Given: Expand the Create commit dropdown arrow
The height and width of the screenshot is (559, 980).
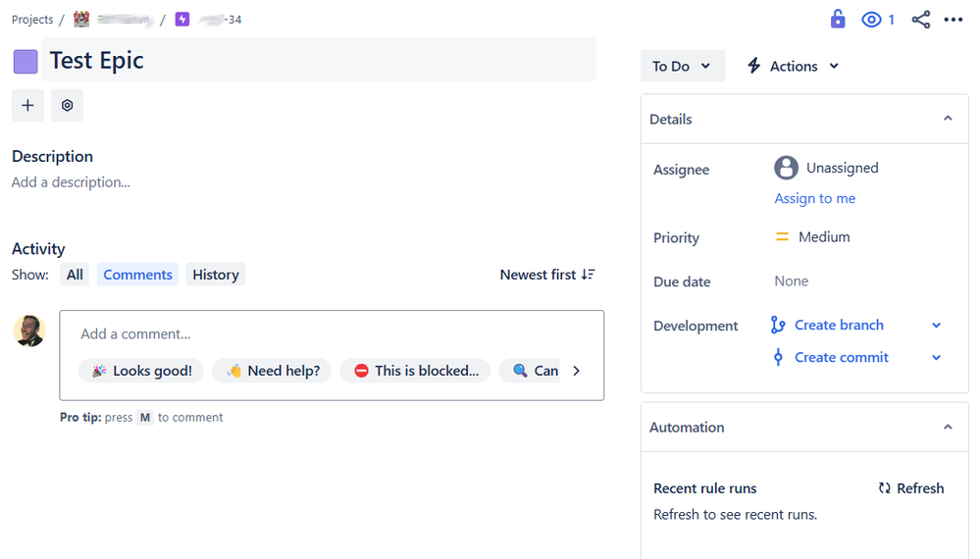Looking at the screenshot, I should tap(936, 358).
